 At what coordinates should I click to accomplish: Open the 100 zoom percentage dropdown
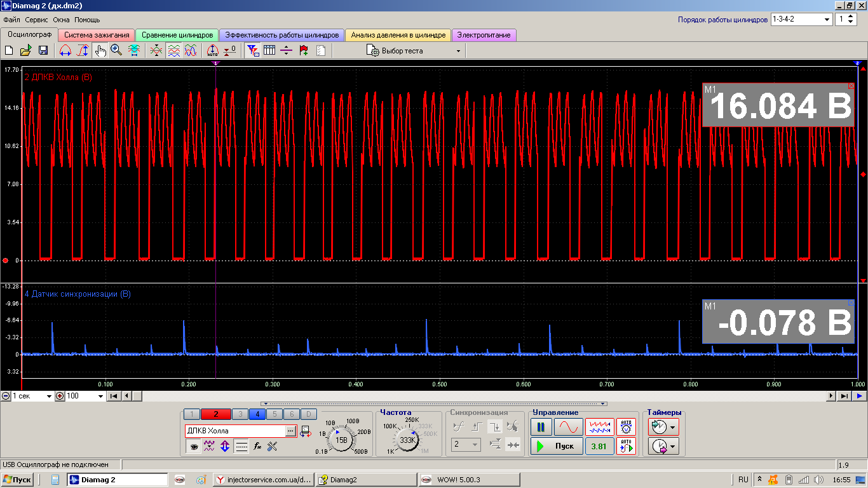point(85,396)
